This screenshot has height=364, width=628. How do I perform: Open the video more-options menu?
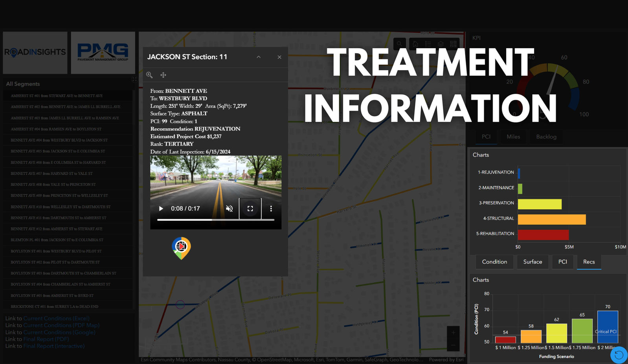click(271, 209)
